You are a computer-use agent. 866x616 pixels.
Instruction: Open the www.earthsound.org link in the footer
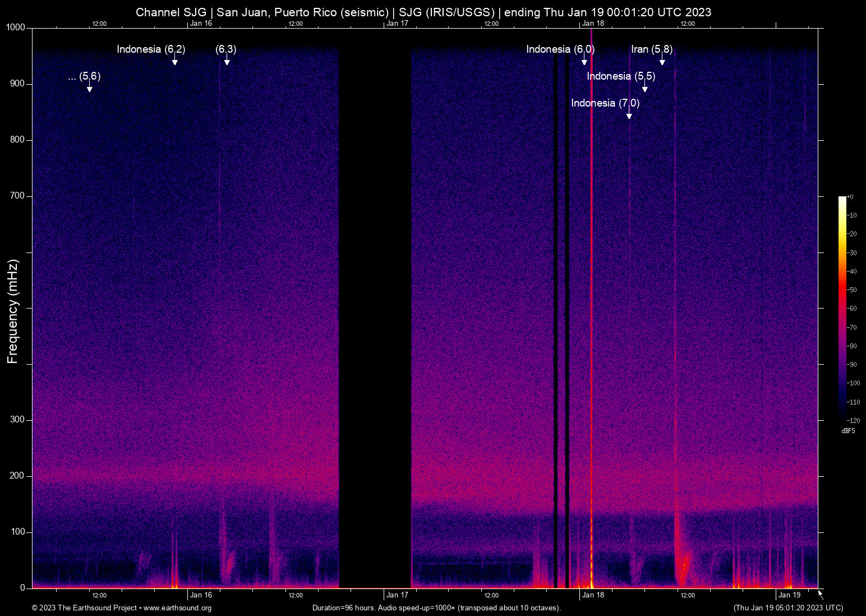click(177, 608)
